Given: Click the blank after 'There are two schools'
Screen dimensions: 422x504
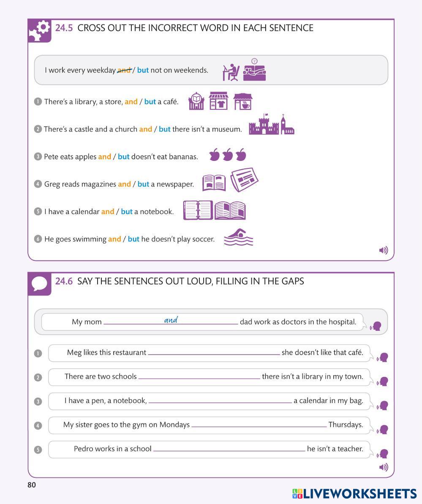Looking at the screenshot, I should pyautogui.click(x=199, y=376).
